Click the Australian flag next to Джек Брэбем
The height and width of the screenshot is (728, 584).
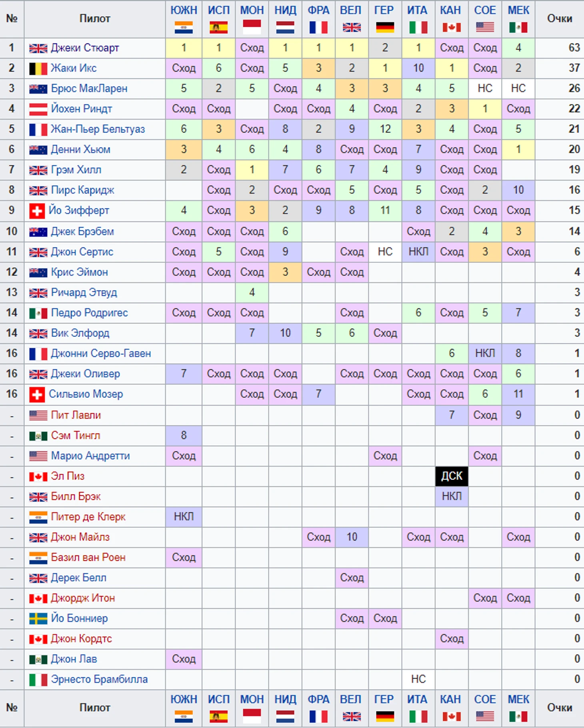[38, 232]
